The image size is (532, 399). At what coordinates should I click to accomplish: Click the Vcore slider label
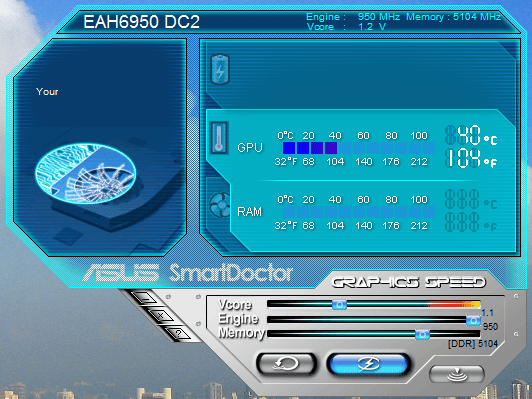[x=235, y=304]
